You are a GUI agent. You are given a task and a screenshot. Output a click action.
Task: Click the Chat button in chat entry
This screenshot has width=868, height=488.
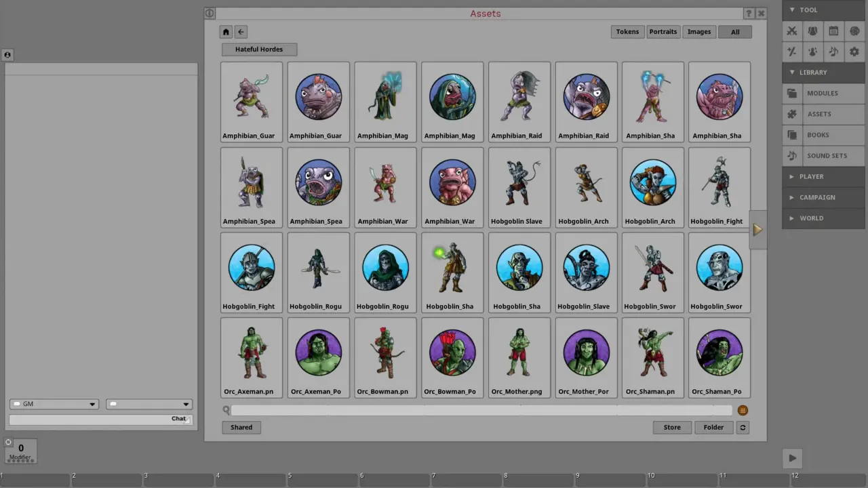(178, 419)
